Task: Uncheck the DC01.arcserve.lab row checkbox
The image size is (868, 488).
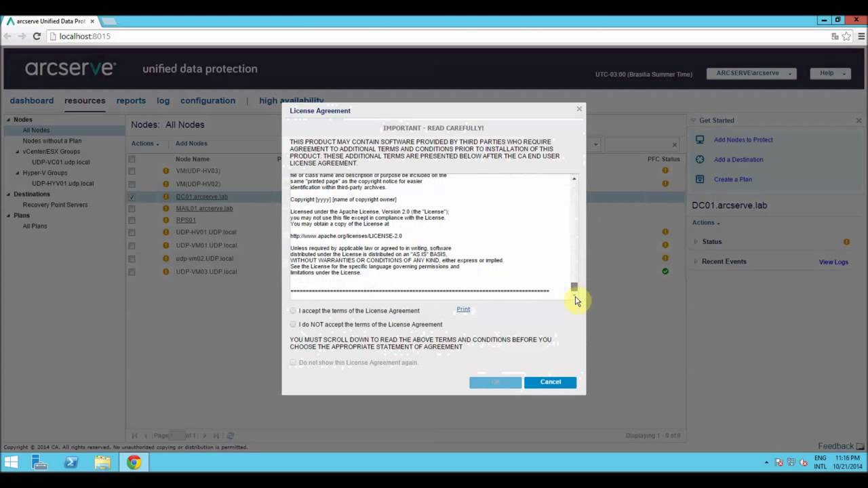Action: pyautogui.click(x=132, y=197)
